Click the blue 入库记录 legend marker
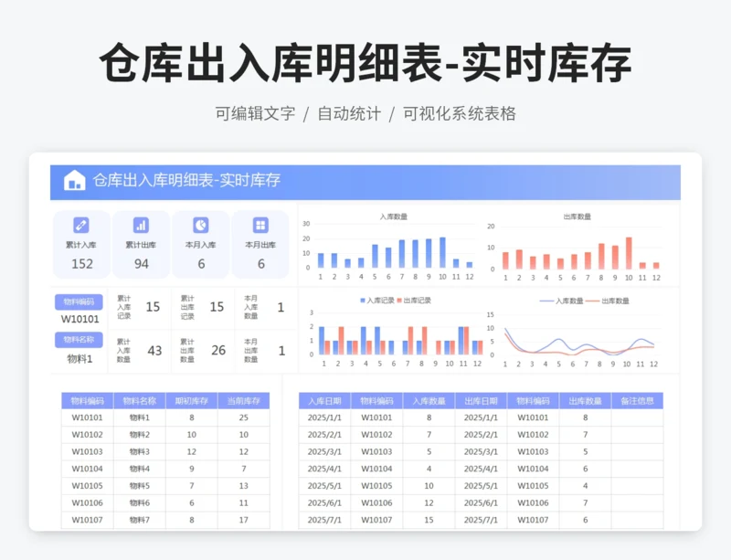 (363, 301)
